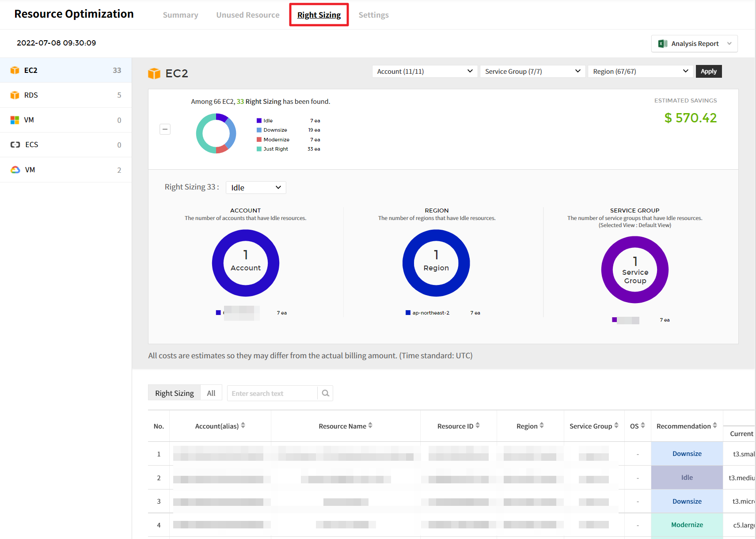Sort by Resource Name column arrows
Screen dimensions: 756x539
point(370,425)
